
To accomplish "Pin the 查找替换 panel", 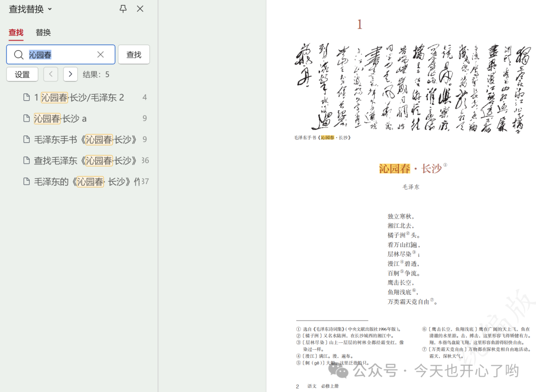I will point(123,9).
